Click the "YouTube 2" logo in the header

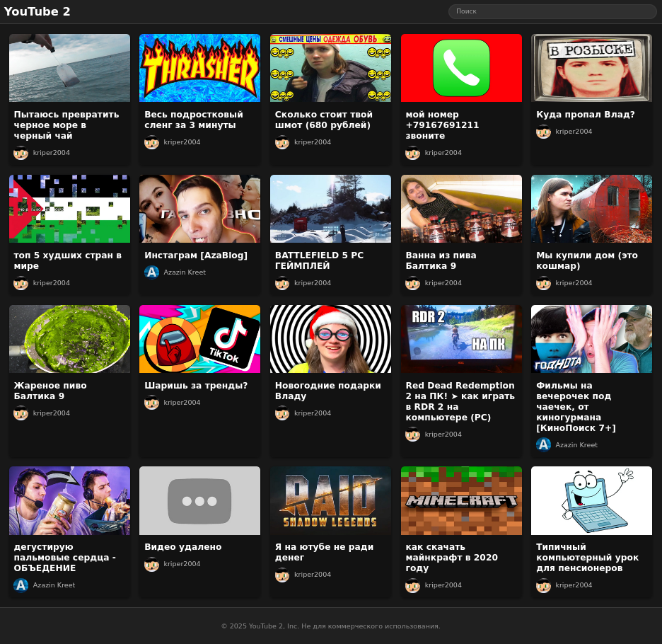pos(37,11)
